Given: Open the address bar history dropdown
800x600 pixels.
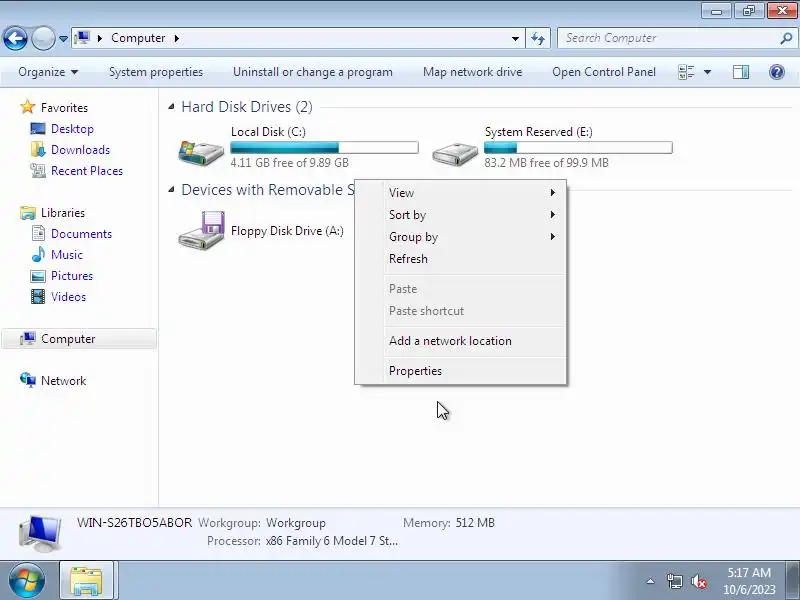Looking at the screenshot, I should click(515, 39).
